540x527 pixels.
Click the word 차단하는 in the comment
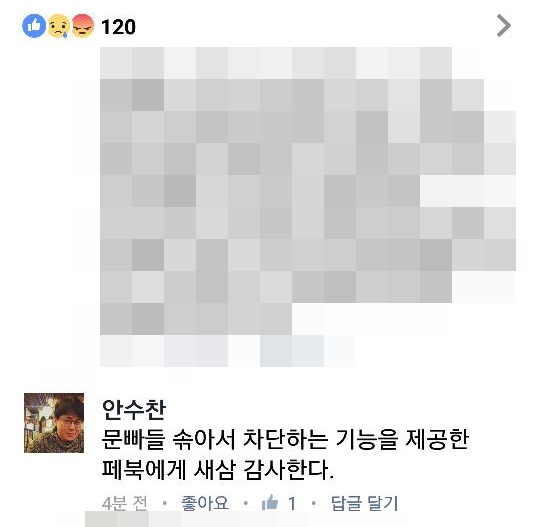click(285, 440)
